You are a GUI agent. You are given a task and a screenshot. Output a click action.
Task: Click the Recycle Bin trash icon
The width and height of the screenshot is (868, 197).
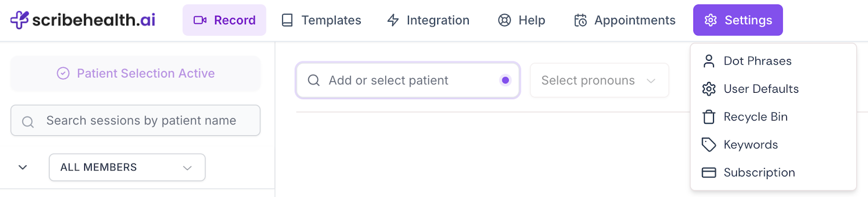pyautogui.click(x=709, y=117)
